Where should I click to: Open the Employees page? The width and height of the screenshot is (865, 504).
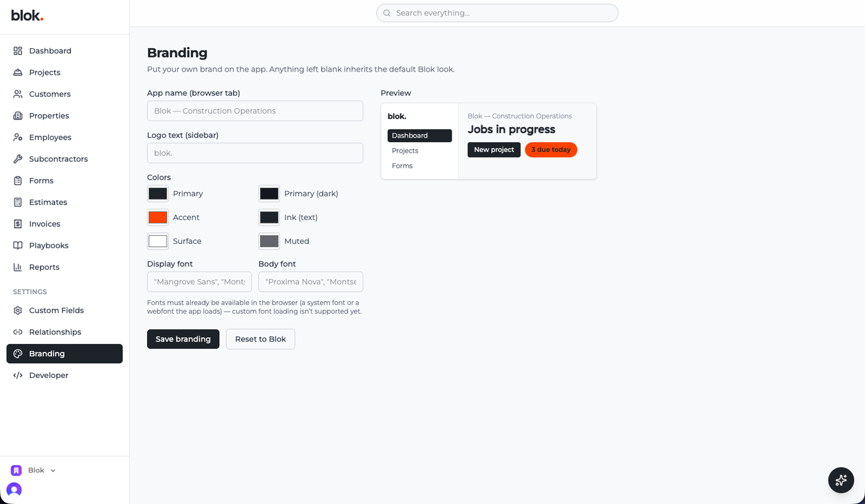(64, 137)
